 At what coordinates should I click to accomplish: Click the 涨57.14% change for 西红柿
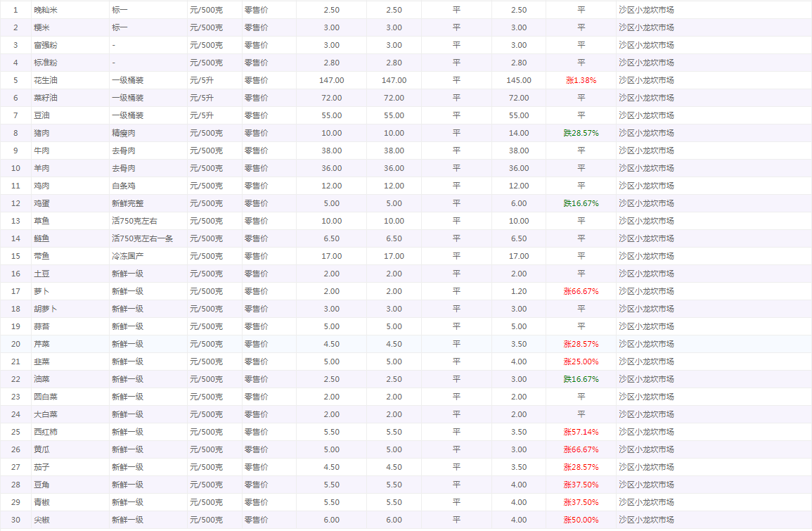pos(581,432)
